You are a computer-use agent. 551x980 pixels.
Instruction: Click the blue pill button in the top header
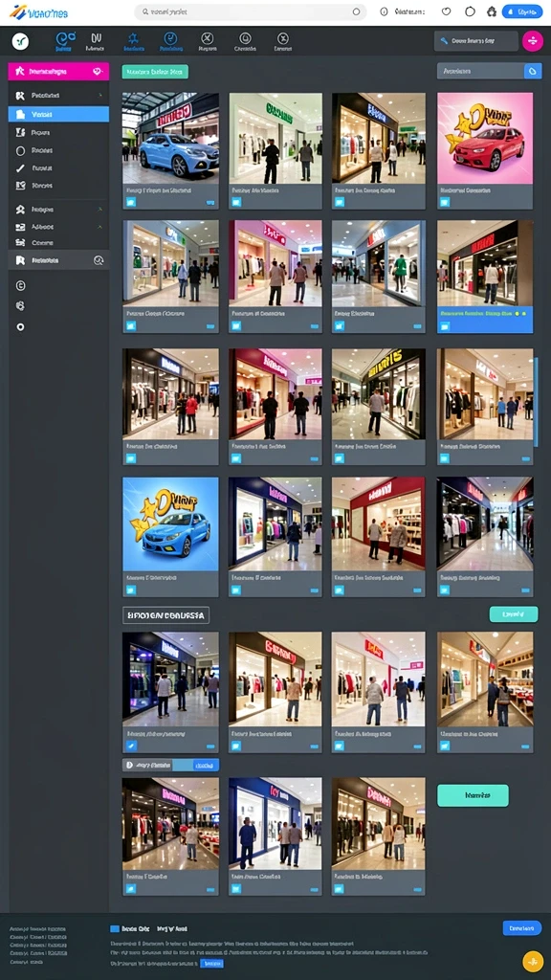click(522, 11)
